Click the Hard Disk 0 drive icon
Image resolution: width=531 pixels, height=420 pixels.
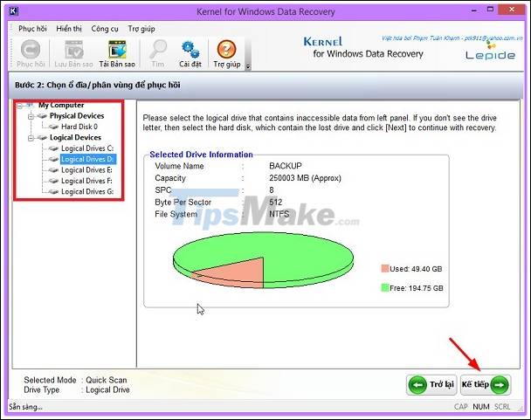53,127
